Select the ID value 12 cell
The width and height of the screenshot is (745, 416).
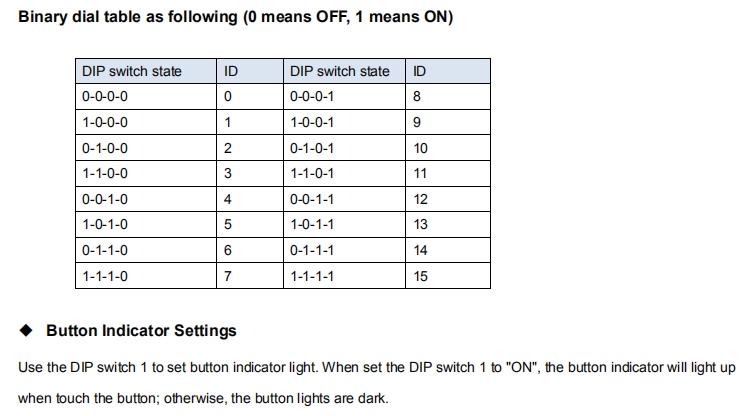coord(448,199)
